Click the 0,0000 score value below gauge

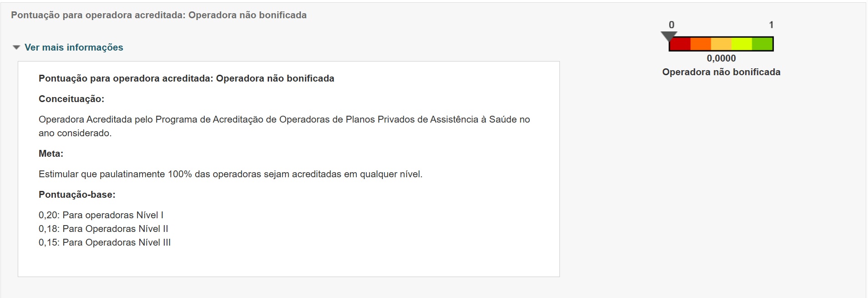coord(721,58)
